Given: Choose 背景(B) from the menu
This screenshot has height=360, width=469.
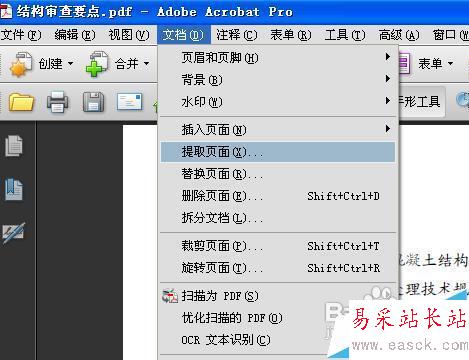Looking at the screenshot, I should 278,80.
